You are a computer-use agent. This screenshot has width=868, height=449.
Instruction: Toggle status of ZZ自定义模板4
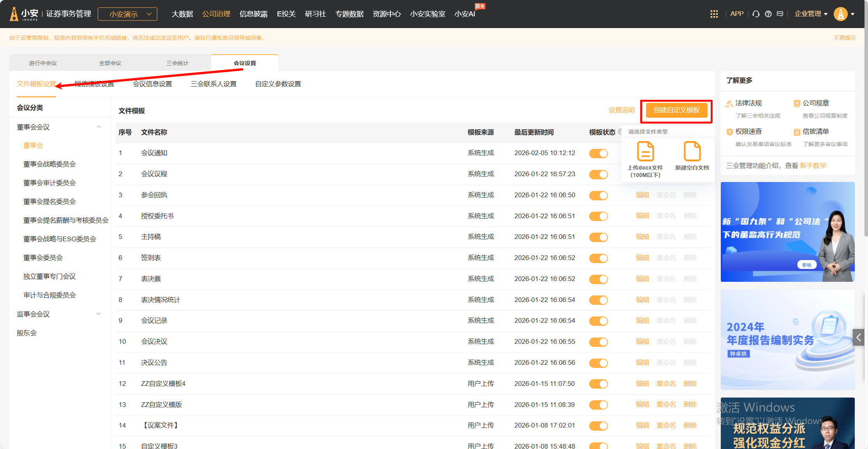click(598, 384)
